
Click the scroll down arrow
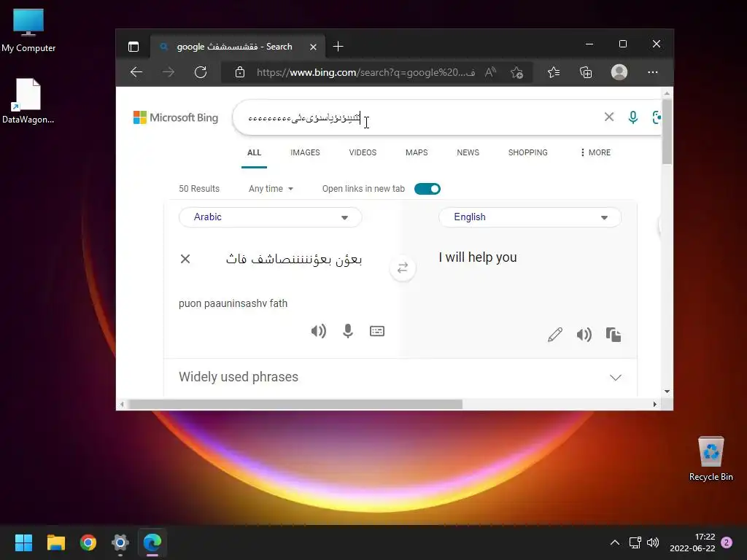coord(667,392)
